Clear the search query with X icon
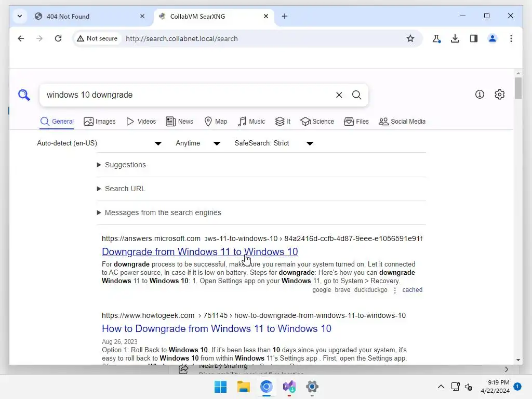The image size is (532, 399). coord(339,95)
